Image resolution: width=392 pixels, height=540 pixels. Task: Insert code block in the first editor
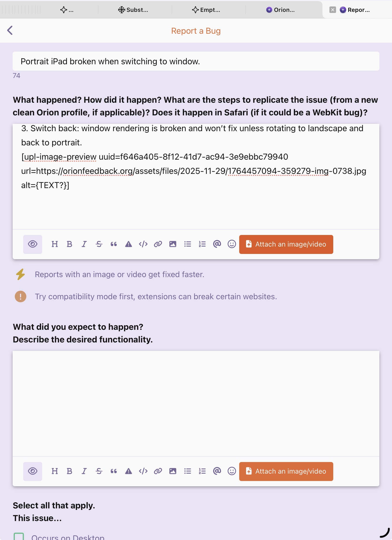tap(143, 244)
